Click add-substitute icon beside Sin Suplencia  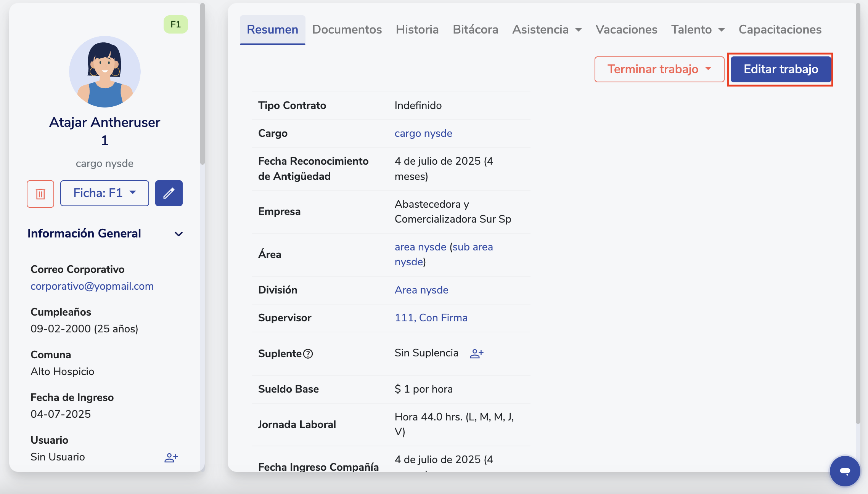point(476,354)
